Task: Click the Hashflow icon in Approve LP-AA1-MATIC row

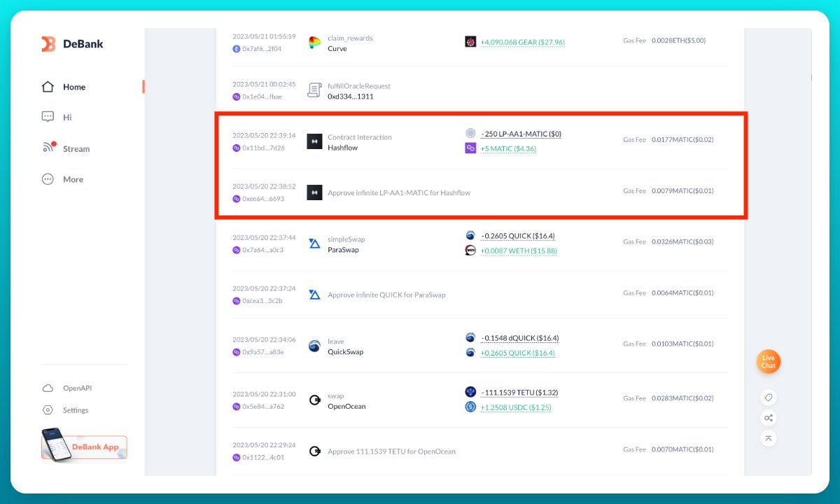Action: [314, 192]
